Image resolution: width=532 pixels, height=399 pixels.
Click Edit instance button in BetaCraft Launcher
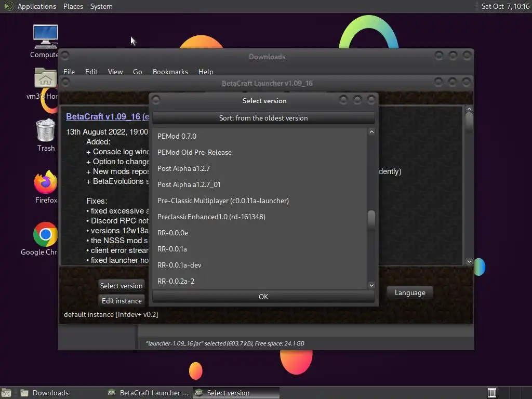122,301
